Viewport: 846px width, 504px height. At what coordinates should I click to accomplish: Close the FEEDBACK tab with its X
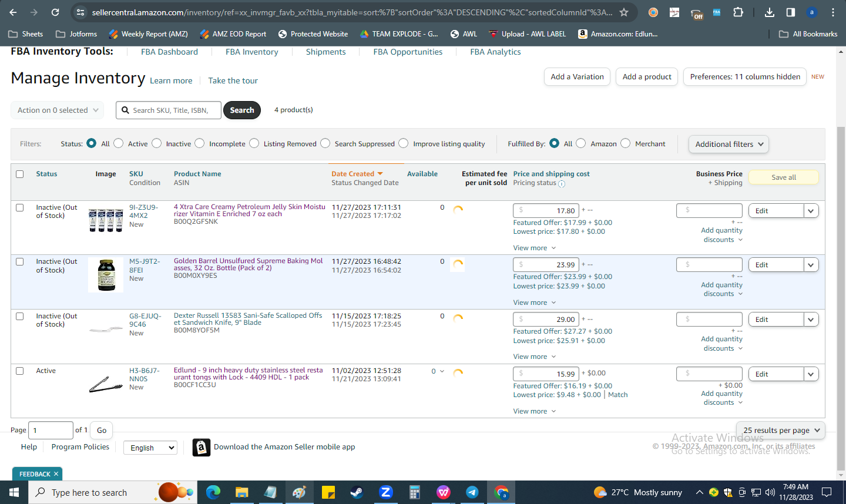pos(56,474)
